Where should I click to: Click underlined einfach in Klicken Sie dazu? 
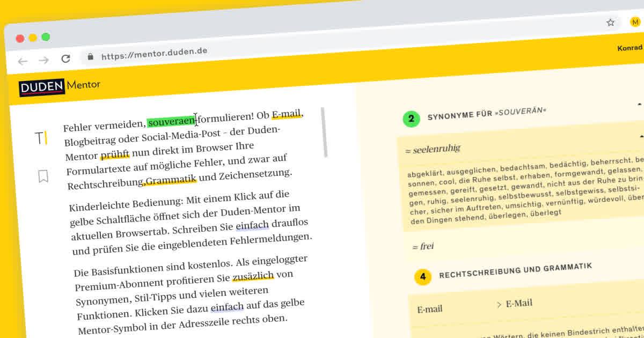pos(228,307)
